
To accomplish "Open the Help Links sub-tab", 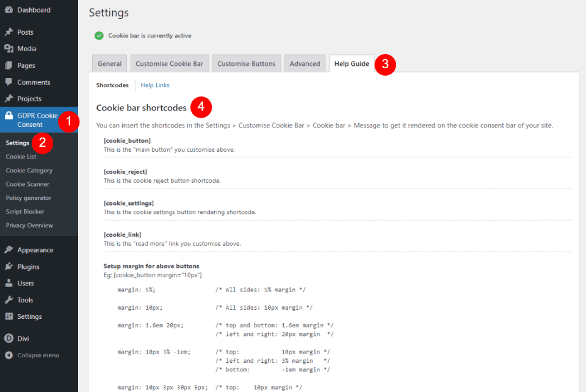I will point(155,85).
